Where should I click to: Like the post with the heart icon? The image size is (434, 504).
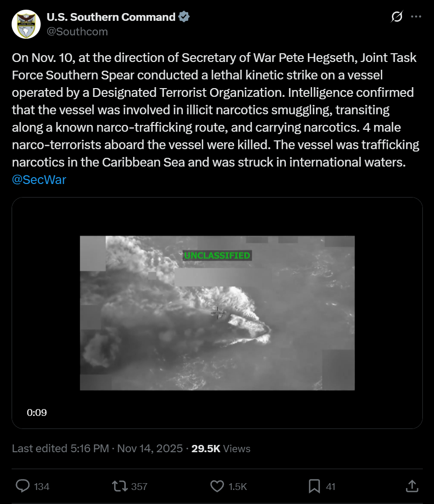point(218,486)
